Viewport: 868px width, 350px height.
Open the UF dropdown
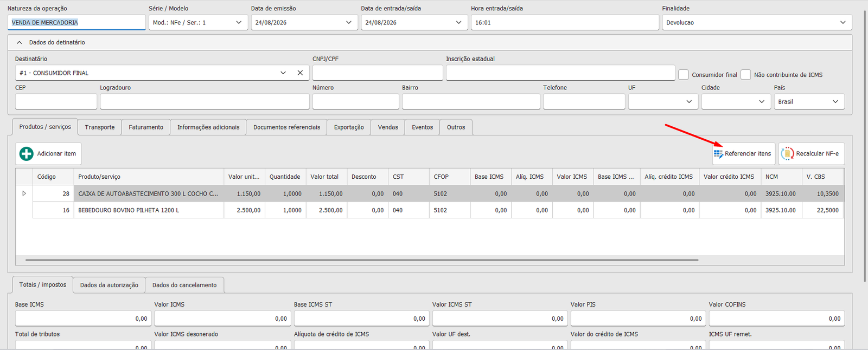pos(689,101)
